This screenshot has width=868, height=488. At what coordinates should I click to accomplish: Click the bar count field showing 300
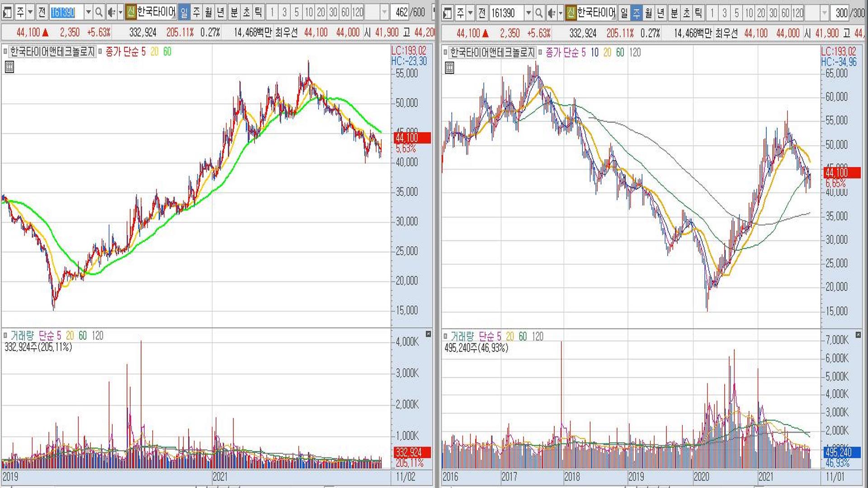pos(840,13)
